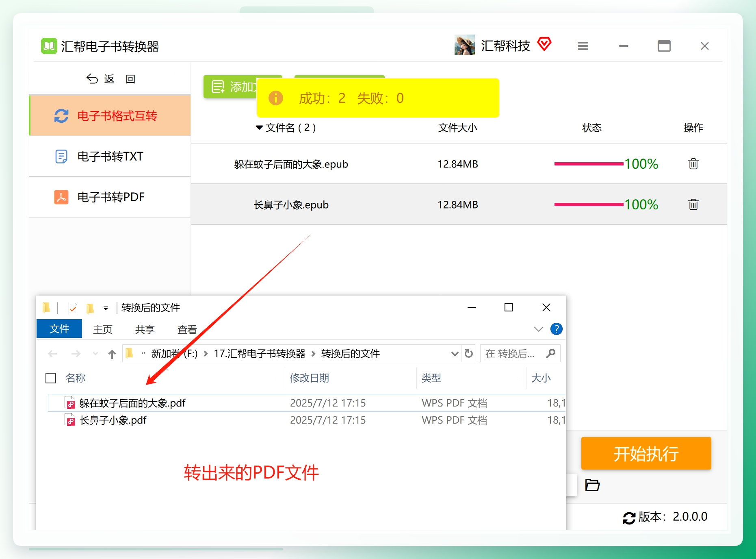Click the 文件大小 column header
Image resolution: width=756 pixels, height=559 pixels.
[x=457, y=128]
